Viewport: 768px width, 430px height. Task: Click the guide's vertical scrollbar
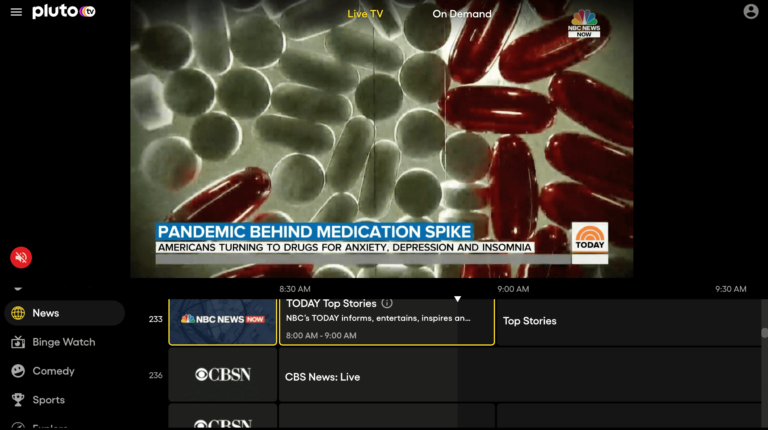(x=764, y=333)
